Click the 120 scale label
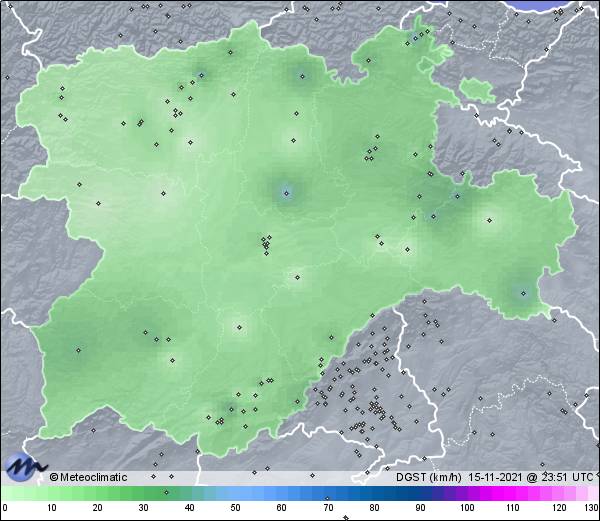Screen dimensions: 600x521 (559, 508)
